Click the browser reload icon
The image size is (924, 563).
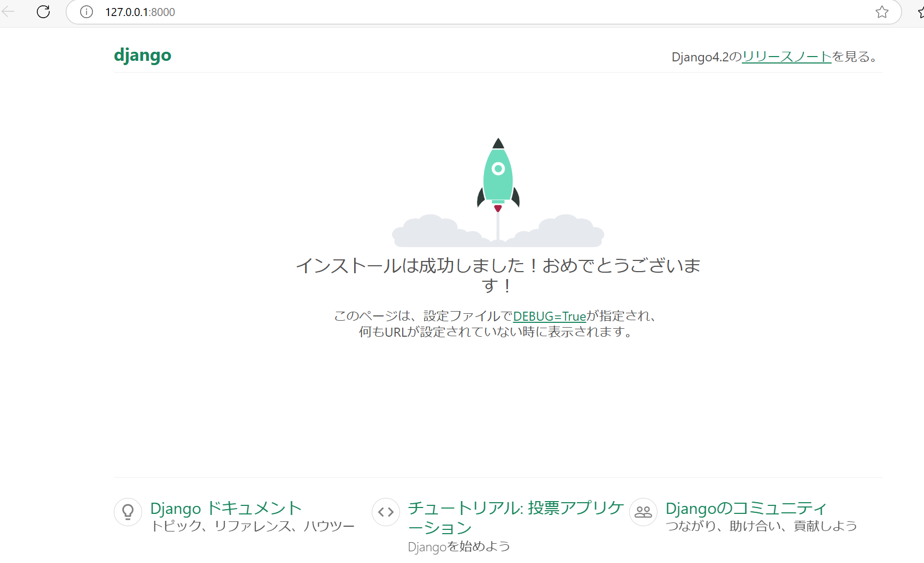pyautogui.click(x=43, y=11)
